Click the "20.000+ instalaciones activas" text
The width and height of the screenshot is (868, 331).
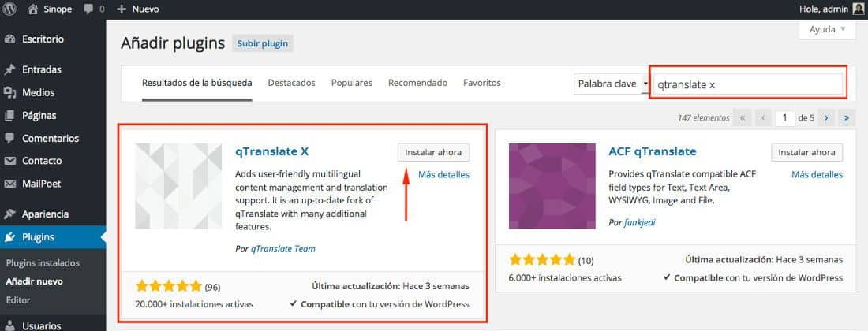(x=194, y=304)
